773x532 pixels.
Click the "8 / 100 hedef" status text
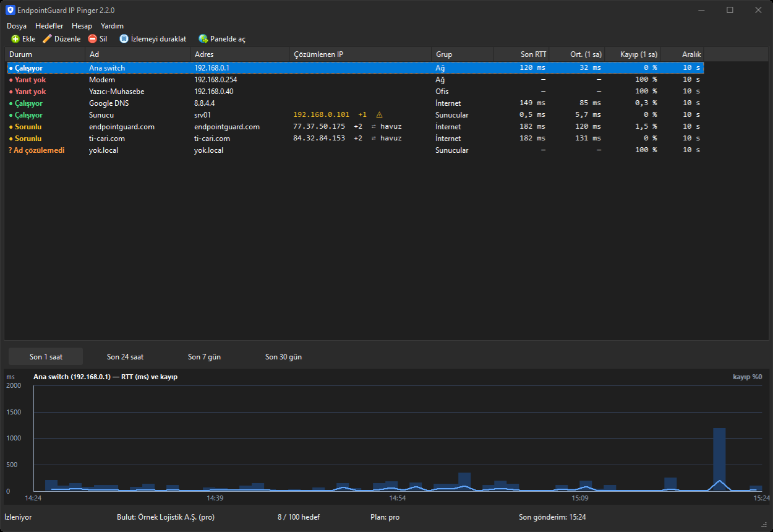pos(299,517)
